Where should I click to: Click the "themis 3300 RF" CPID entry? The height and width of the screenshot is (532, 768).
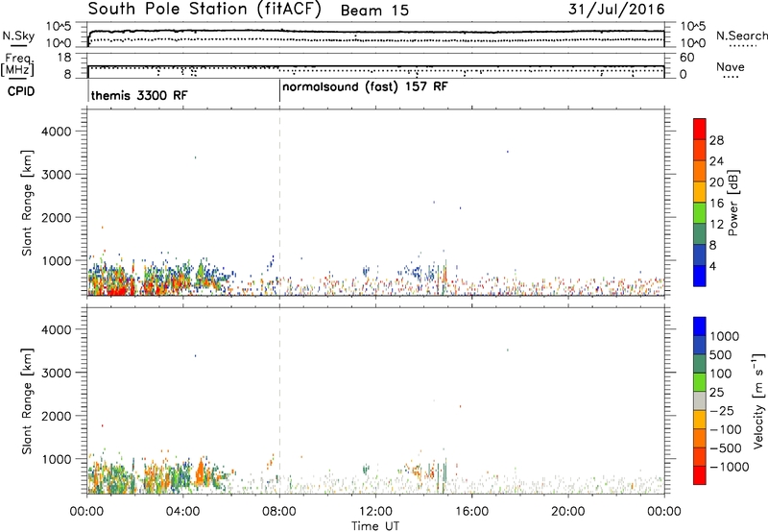click(x=139, y=95)
